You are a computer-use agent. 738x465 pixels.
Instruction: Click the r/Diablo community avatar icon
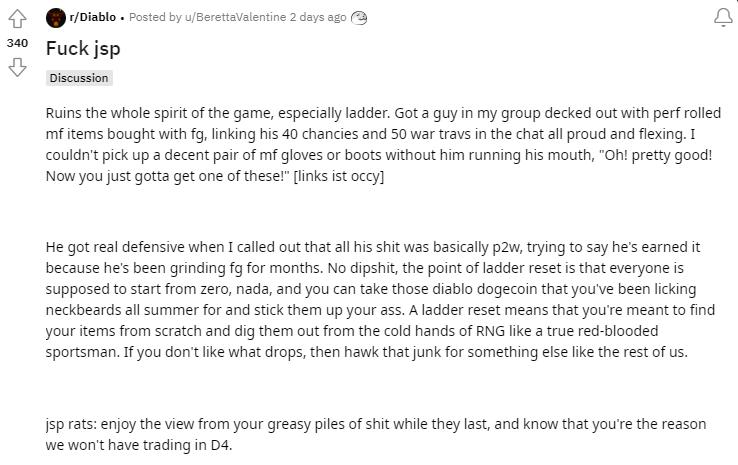[56, 17]
